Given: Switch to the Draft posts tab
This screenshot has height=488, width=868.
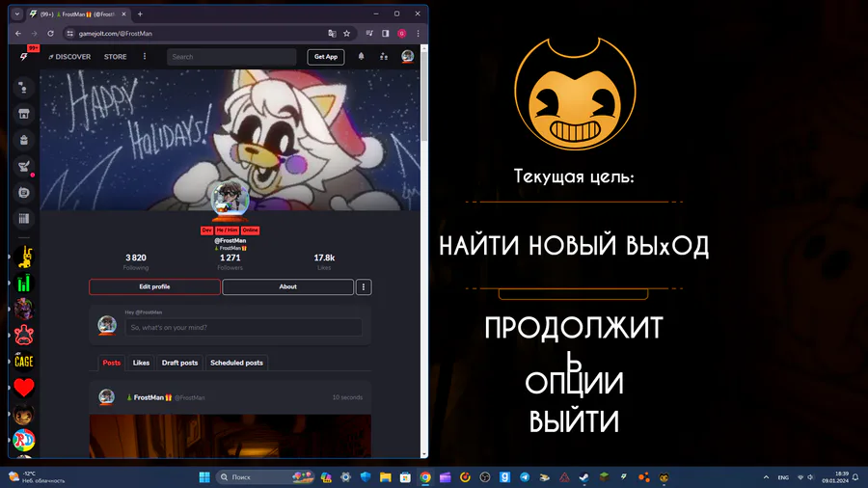Looking at the screenshot, I should (x=179, y=363).
